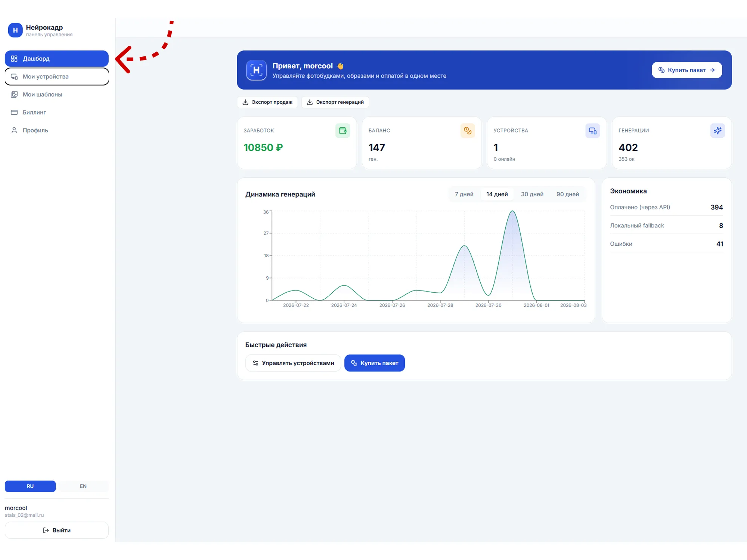Open Мои устройства in sidebar
Image resolution: width=747 pixels, height=560 pixels.
tap(57, 77)
